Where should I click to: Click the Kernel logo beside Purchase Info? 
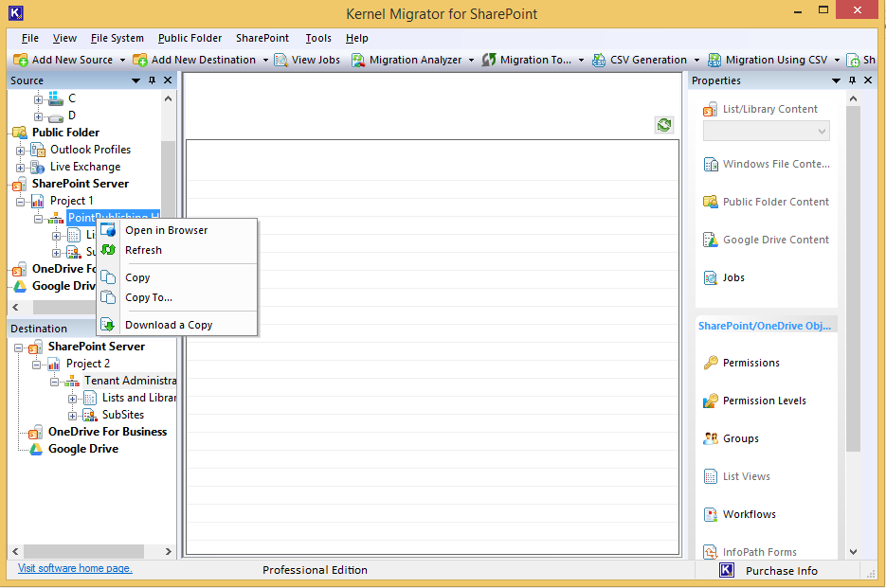(x=727, y=571)
